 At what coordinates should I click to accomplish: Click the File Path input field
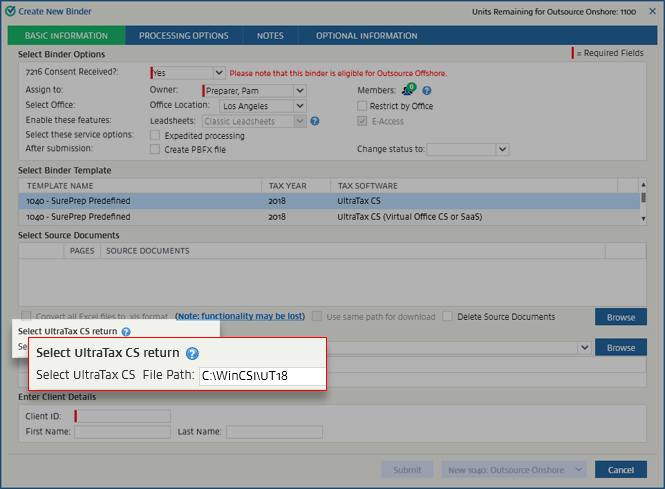click(x=262, y=376)
